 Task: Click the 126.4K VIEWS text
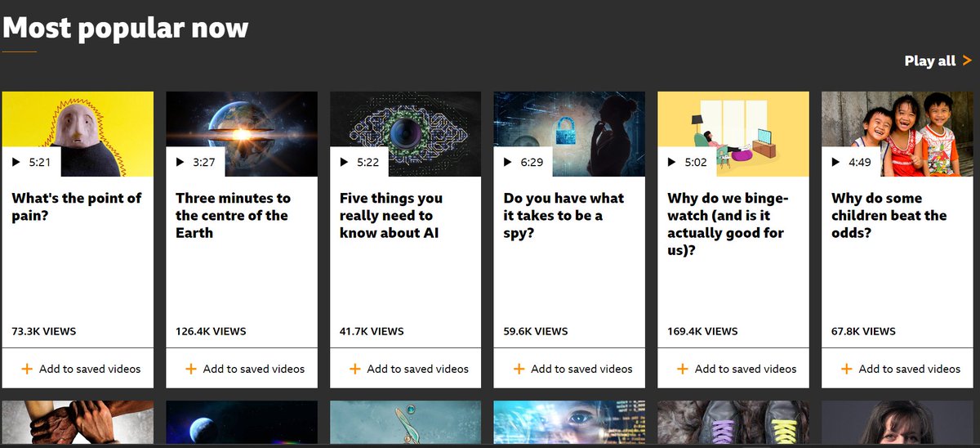(211, 331)
